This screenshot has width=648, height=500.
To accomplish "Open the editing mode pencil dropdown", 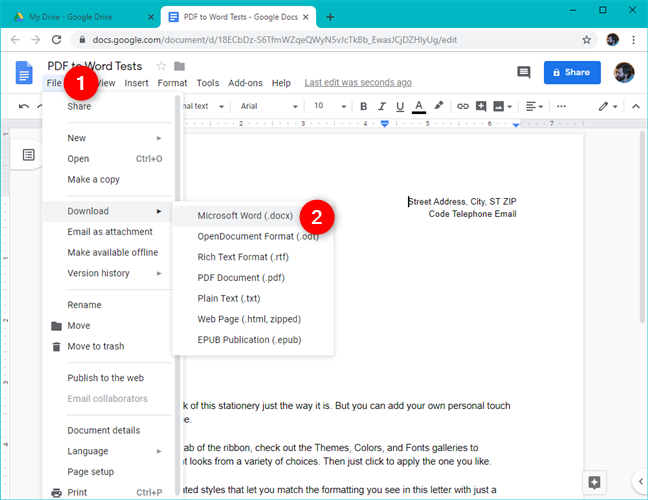I will pyautogui.click(x=608, y=106).
